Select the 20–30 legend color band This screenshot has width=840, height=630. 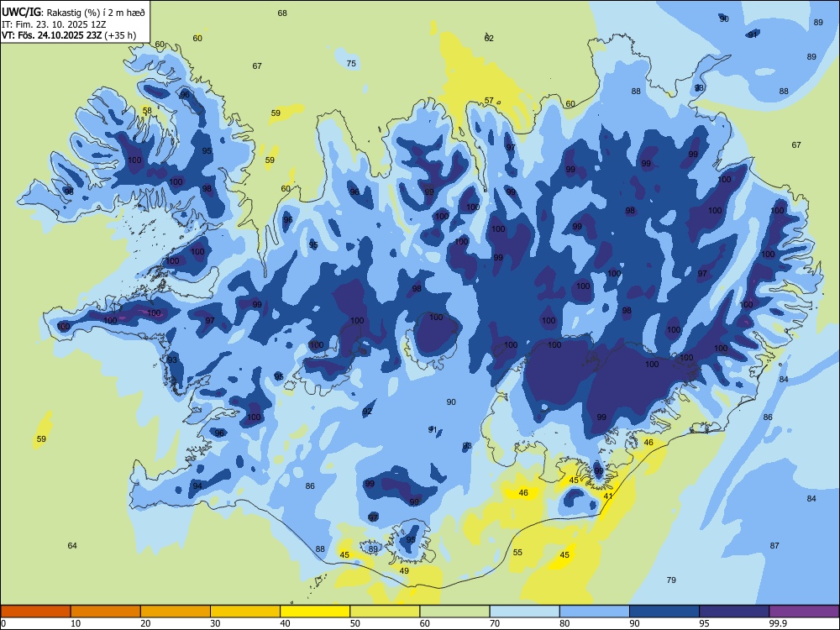pos(176,612)
